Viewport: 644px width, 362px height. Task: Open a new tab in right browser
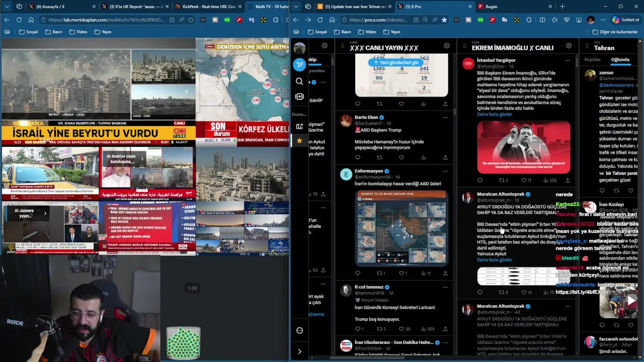point(562,7)
